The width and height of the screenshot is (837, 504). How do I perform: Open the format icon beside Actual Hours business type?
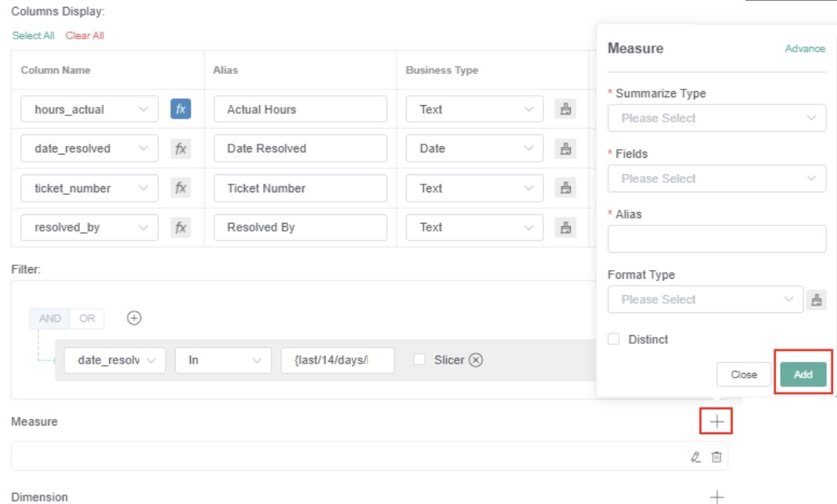click(x=565, y=109)
